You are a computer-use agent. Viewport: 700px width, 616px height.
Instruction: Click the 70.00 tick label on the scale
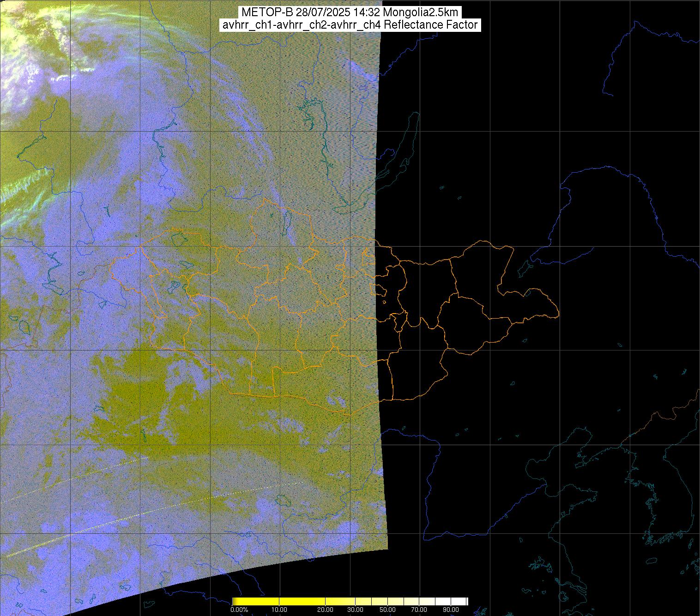click(419, 610)
